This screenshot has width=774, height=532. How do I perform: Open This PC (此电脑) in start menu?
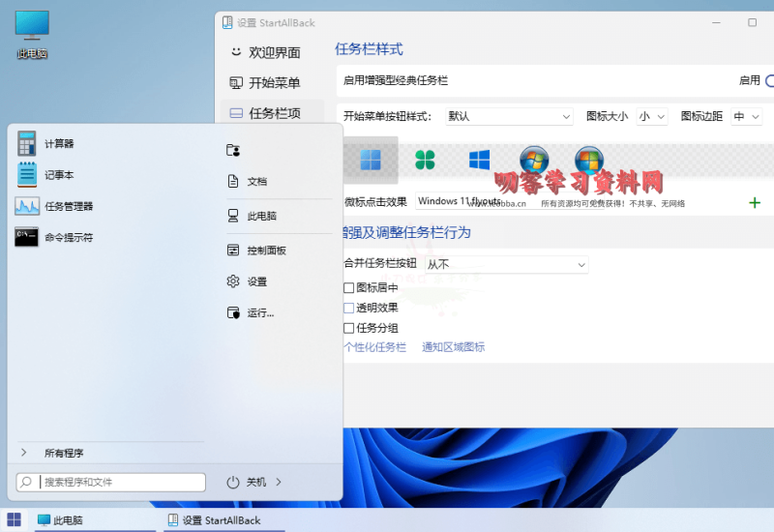click(252, 216)
